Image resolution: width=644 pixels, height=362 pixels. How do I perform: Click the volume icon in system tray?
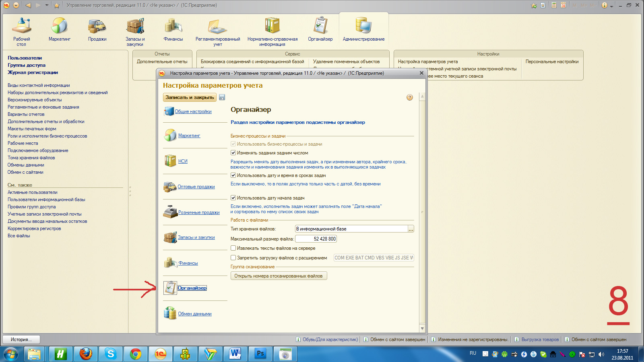601,354
